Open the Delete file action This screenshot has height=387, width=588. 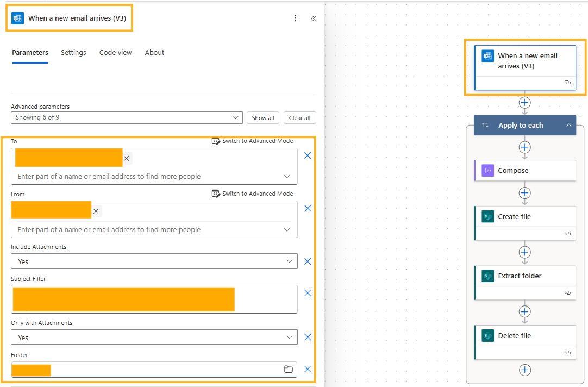tap(525, 342)
